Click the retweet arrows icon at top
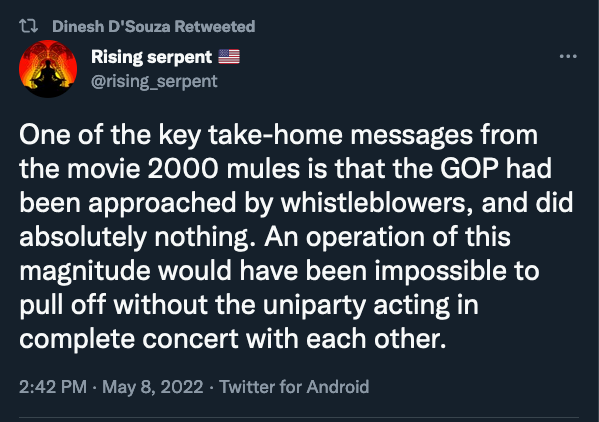 (x=28, y=26)
